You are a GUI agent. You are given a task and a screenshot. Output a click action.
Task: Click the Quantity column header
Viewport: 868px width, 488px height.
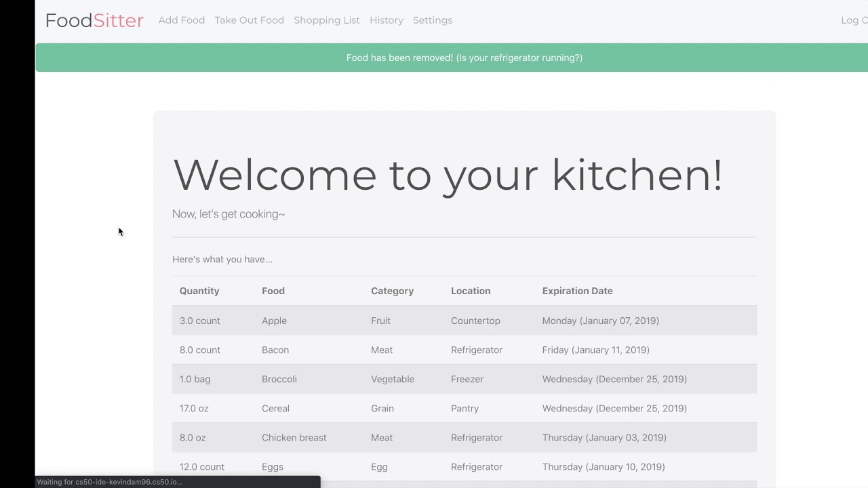(x=199, y=291)
